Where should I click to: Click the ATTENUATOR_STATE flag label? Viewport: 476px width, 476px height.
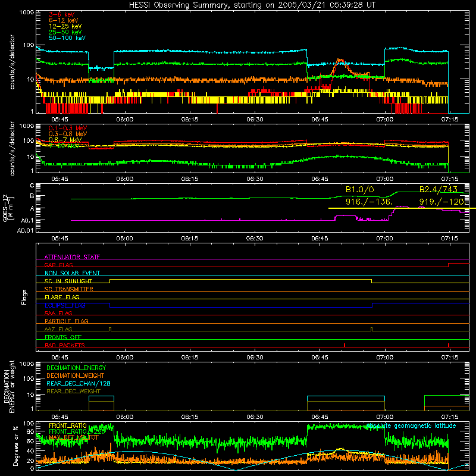click(x=72, y=257)
